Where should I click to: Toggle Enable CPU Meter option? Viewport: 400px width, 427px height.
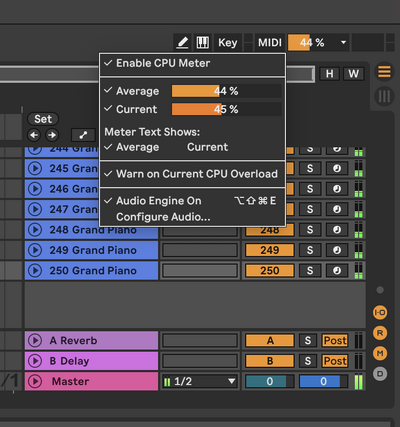(192, 63)
